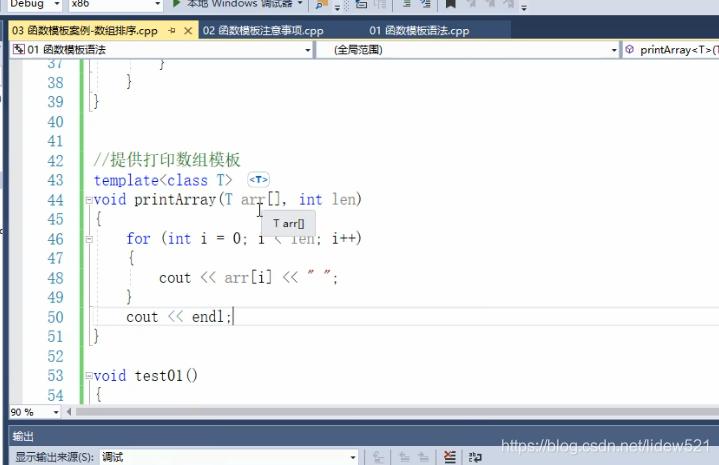Viewport: 719px width, 465px height.
Task: Click the 'int len' parameter on line 44
Action: (327, 199)
